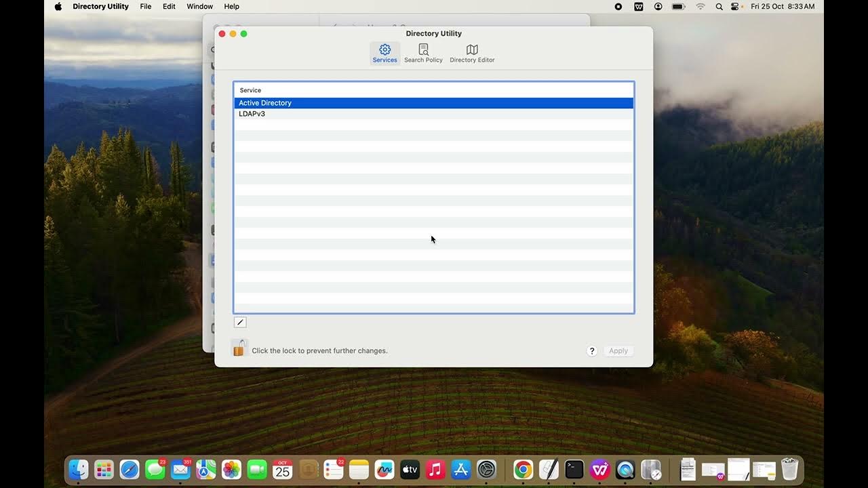This screenshot has width=868, height=488.
Task: Select the Services toolbar icon
Action: point(384,54)
